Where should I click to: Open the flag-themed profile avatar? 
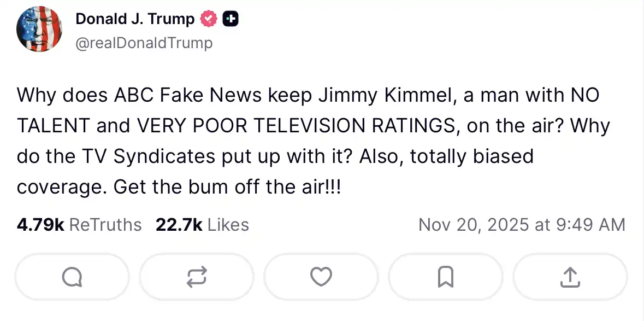tap(39, 29)
